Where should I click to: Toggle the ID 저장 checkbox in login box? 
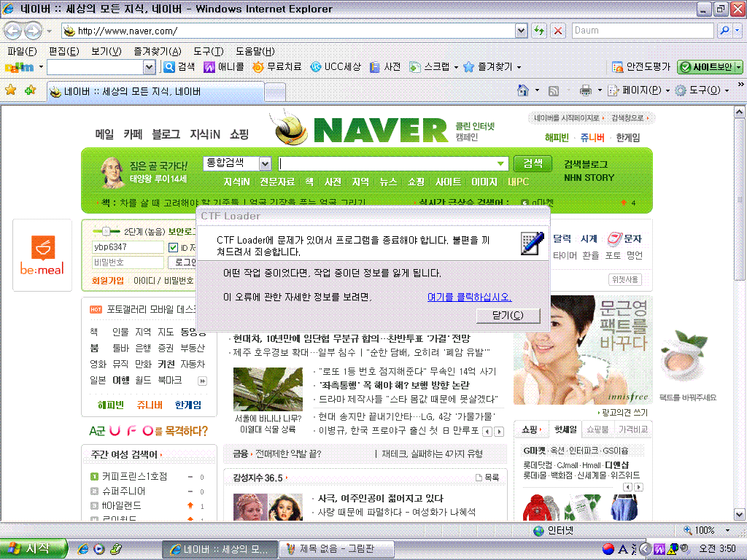point(173,248)
